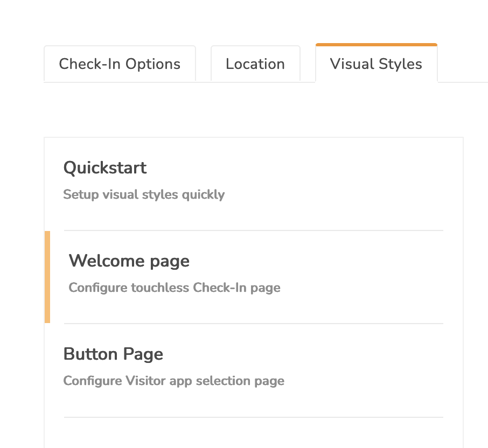The height and width of the screenshot is (448, 488).
Task: Click the 'Setup visual styles quickly' subtitle
Action: pos(144,194)
